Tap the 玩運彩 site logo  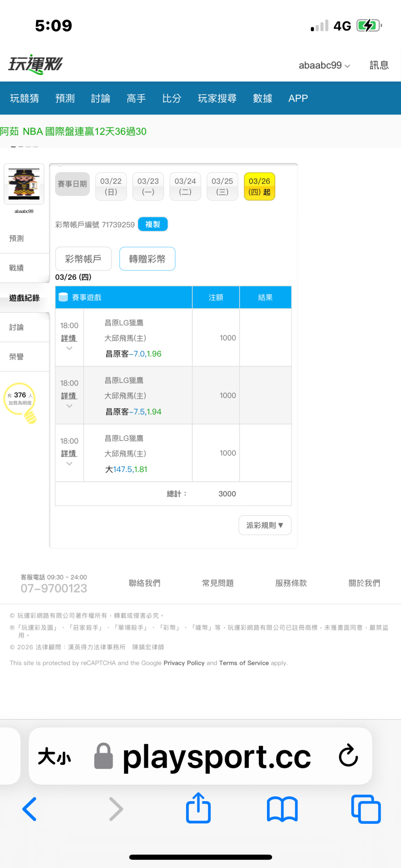pos(36,65)
